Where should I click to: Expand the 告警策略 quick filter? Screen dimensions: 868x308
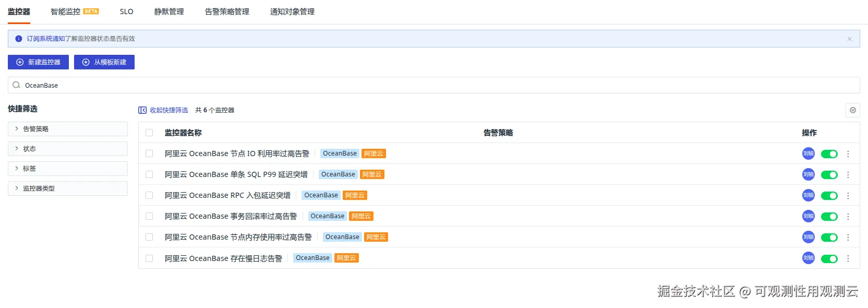click(x=68, y=129)
